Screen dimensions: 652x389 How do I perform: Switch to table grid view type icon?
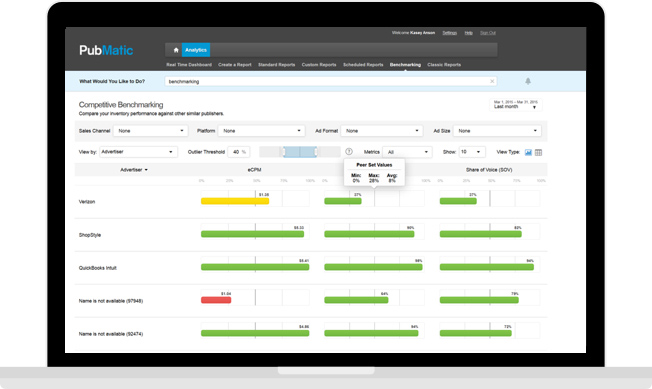(538, 153)
